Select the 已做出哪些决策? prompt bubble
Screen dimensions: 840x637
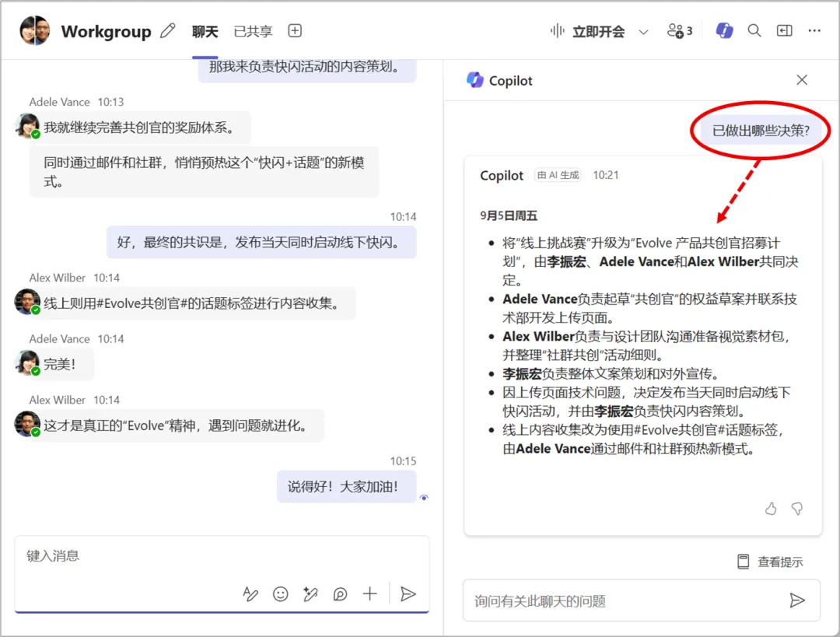(761, 130)
